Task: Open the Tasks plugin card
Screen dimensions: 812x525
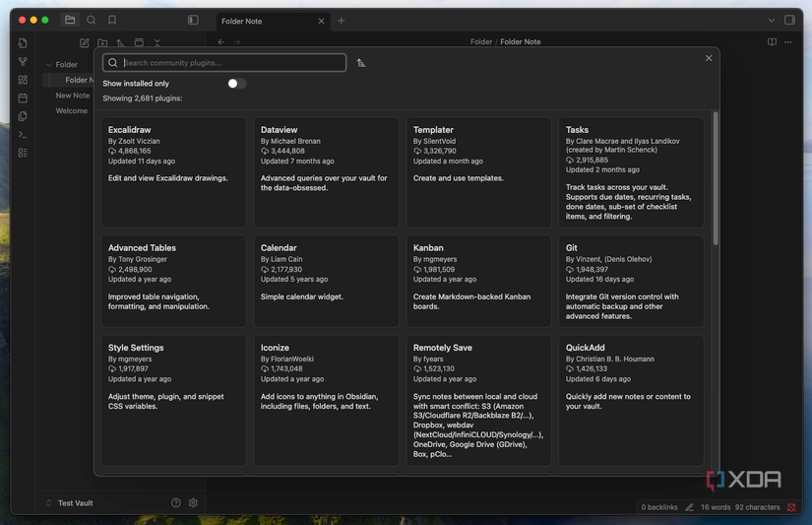Action: click(631, 172)
